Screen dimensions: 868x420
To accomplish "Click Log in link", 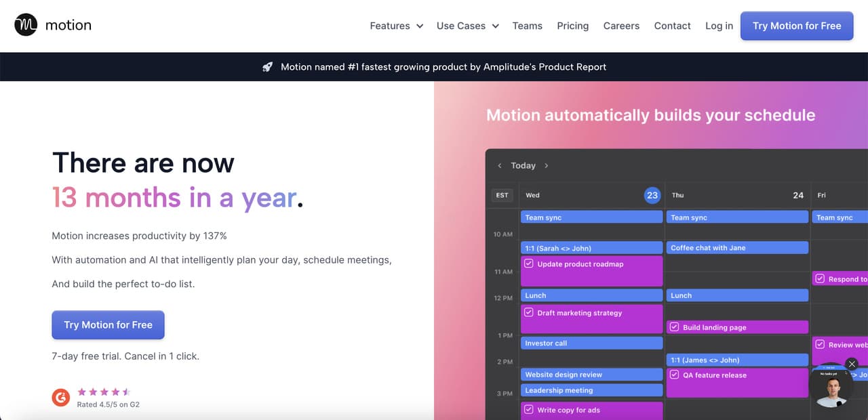I will [719, 26].
